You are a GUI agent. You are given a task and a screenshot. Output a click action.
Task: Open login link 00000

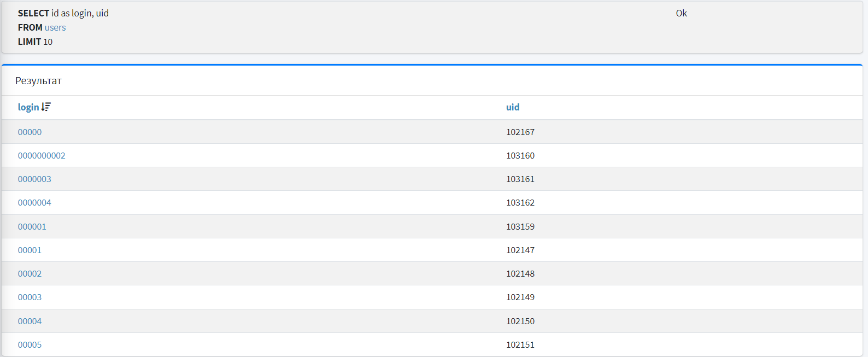(x=30, y=132)
